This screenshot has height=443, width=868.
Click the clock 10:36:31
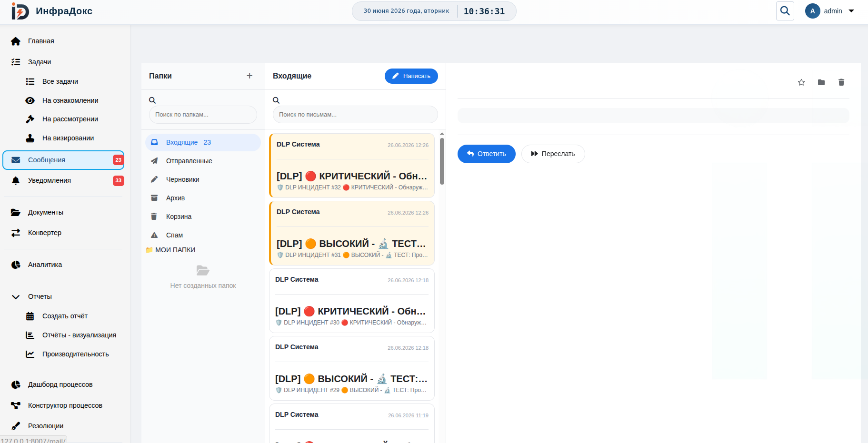click(x=484, y=11)
